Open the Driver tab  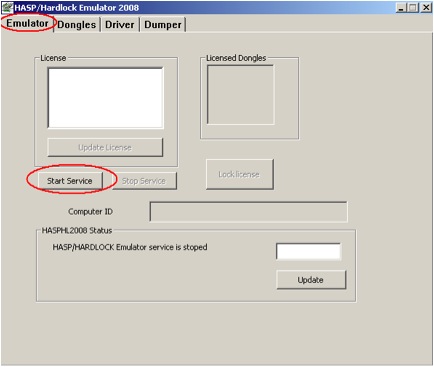tap(119, 25)
